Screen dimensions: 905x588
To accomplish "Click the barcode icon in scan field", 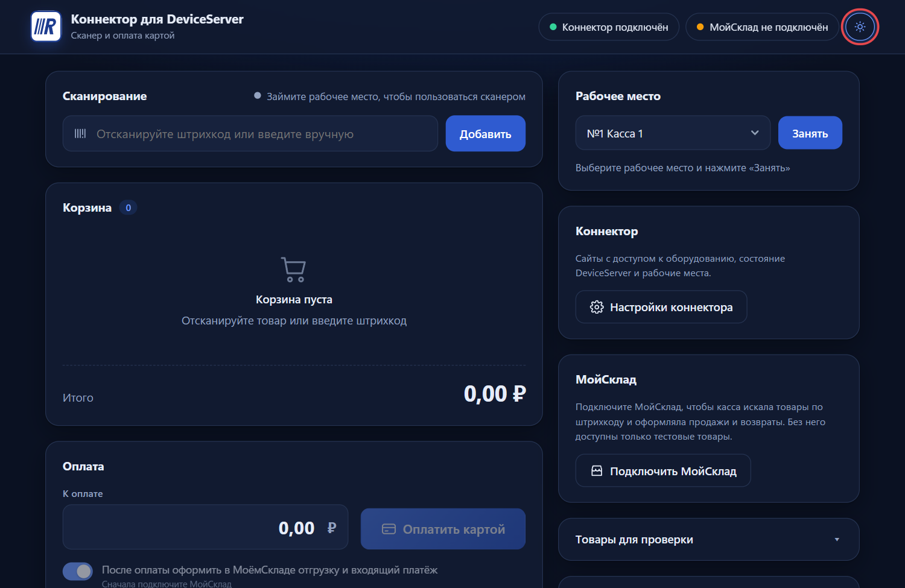I will (x=80, y=134).
